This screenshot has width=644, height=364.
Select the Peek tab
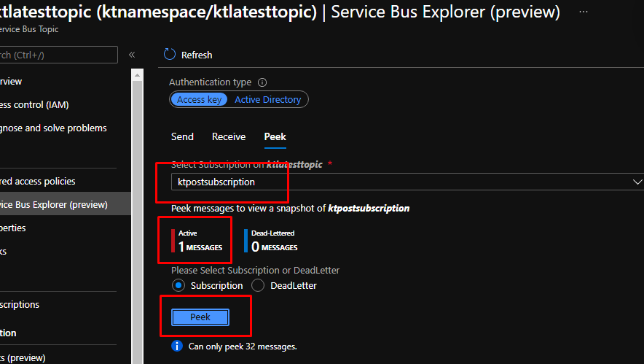coord(275,136)
